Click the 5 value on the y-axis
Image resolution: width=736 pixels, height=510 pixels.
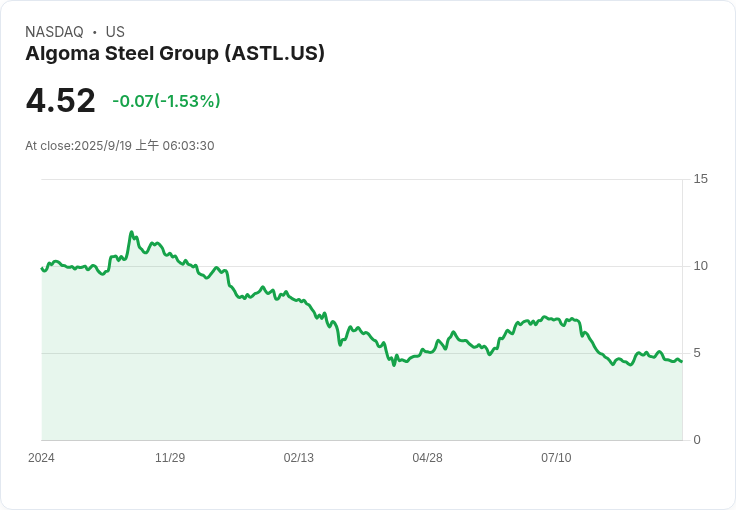[x=697, y=353]
